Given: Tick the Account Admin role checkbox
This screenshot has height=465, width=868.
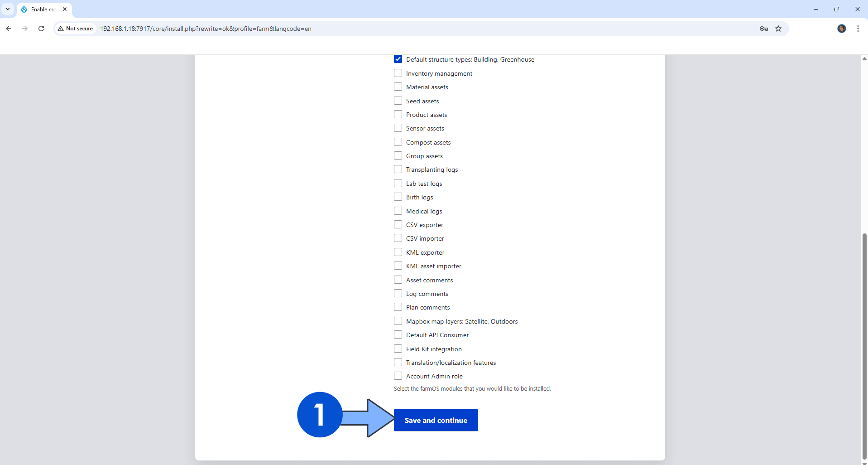Looking at the screenshot, I should [x=398, y=376].
